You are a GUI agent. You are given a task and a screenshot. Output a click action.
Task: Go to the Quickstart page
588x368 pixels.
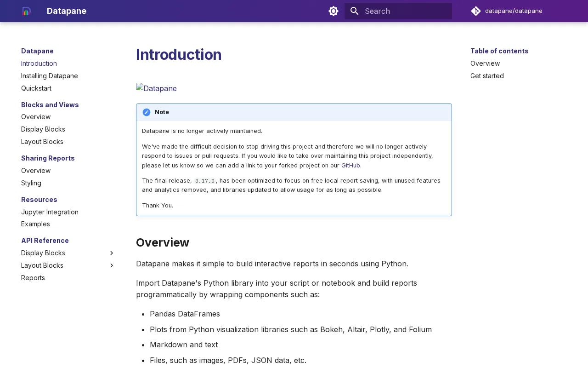coord(36,88)
